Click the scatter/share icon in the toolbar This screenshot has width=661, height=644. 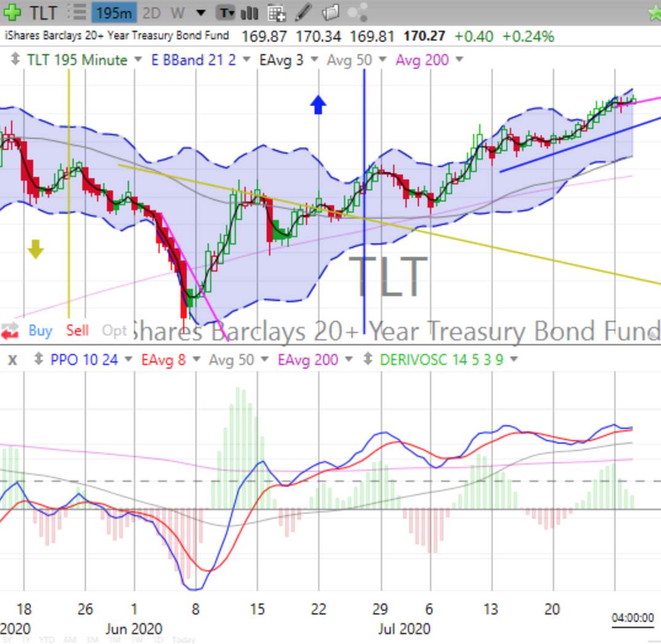[x=356, y=12]
